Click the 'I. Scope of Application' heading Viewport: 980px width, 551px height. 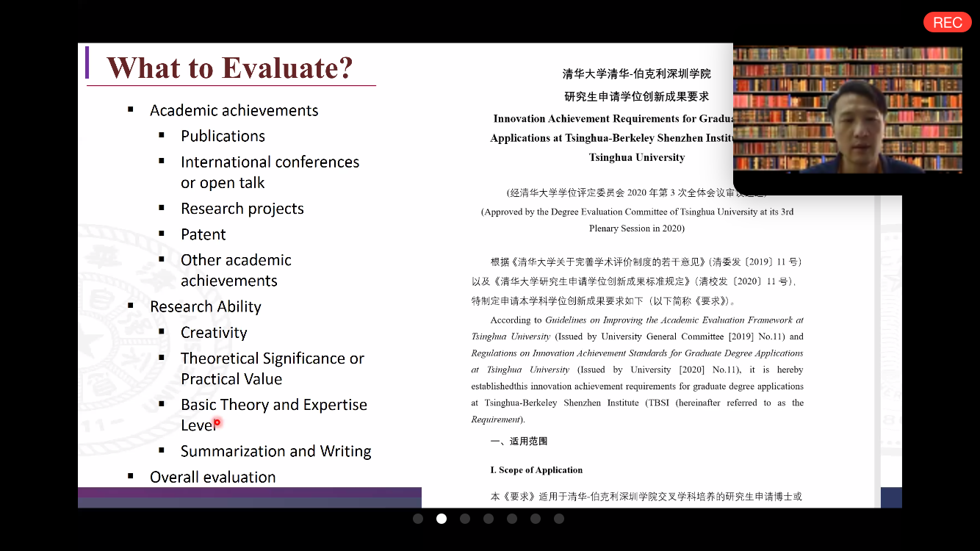(536, 470)
